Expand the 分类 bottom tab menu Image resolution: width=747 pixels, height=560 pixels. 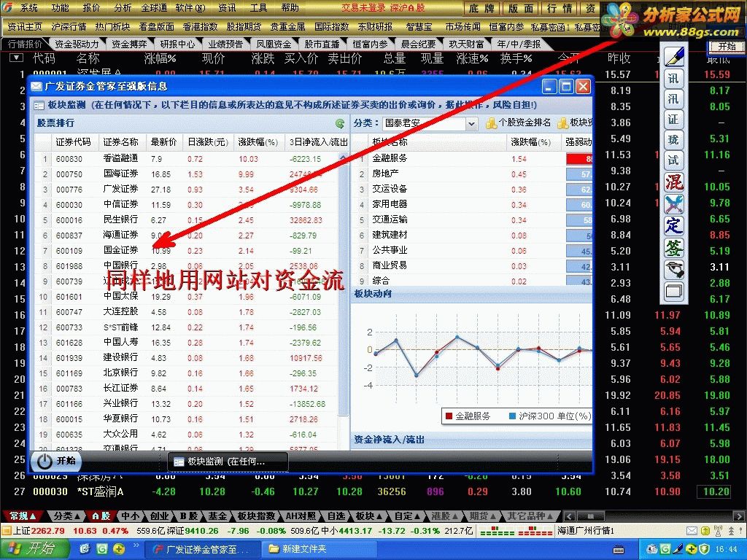pyautogui.click(x=66, y=516)
